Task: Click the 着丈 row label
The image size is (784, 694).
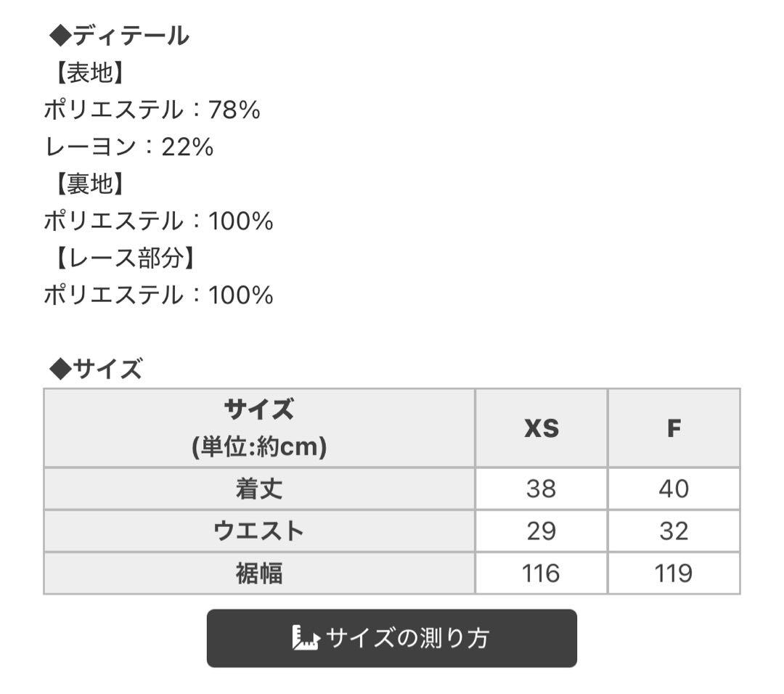Action: coord(259,489)
